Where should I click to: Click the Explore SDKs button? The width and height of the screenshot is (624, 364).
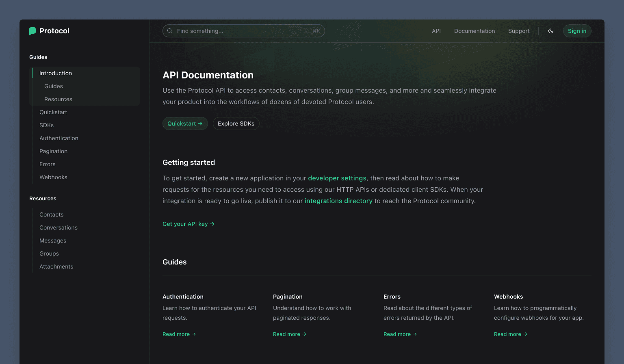(236, 123)
